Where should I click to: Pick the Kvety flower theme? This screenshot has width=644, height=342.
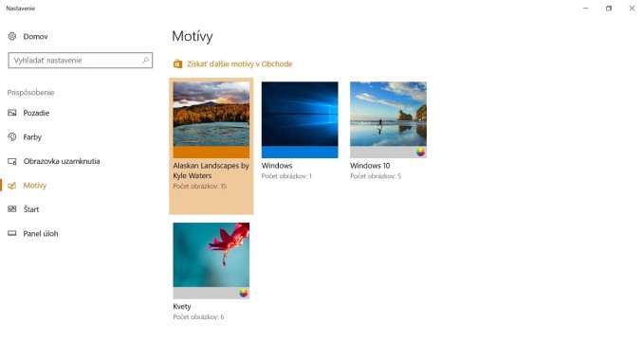click(x=212, y=261)
